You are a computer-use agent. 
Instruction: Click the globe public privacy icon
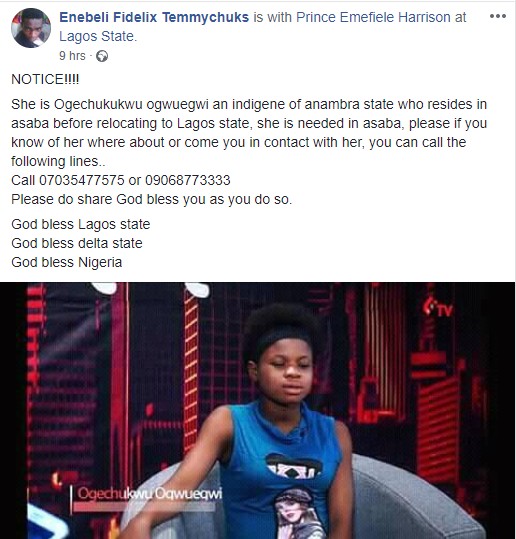[x=101, y=56]
